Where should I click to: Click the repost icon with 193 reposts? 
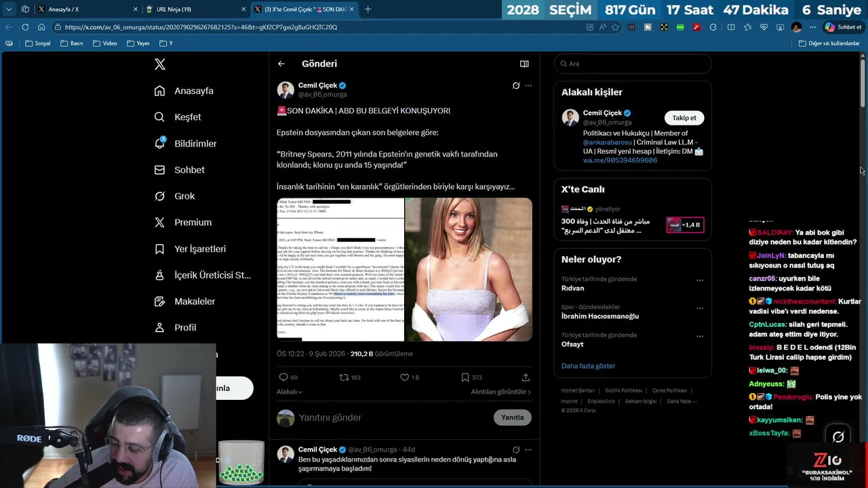[x=344, y=377]
